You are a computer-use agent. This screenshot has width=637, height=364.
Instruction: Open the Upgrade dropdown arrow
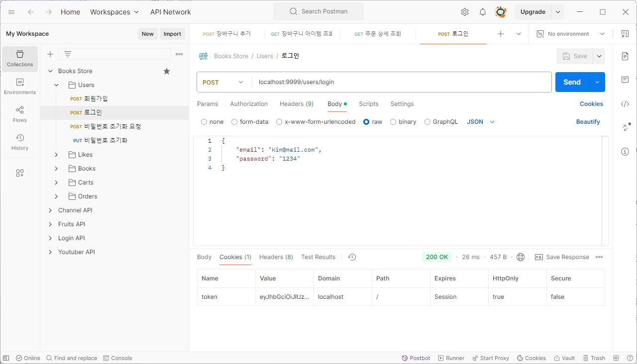[x=558, y=12]
